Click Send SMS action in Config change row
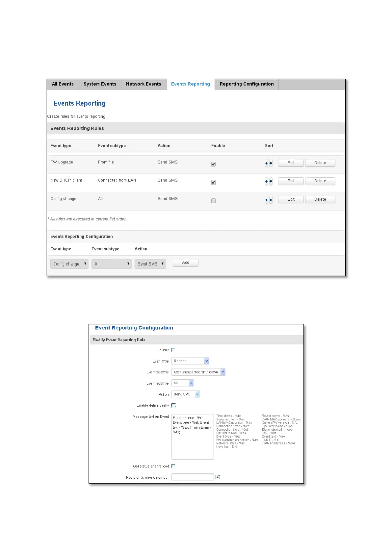This screenshot has width=392, height=554. point(168,199)
